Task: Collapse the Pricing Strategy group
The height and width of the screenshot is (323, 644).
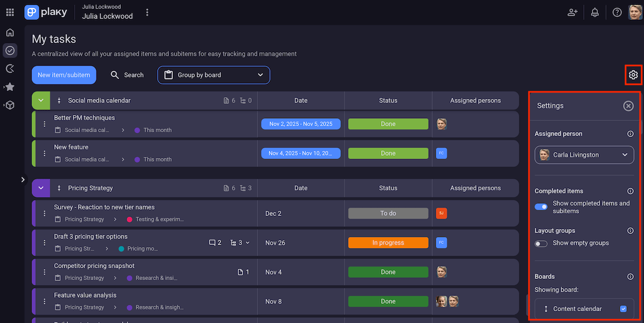Action: pos(41,188)
